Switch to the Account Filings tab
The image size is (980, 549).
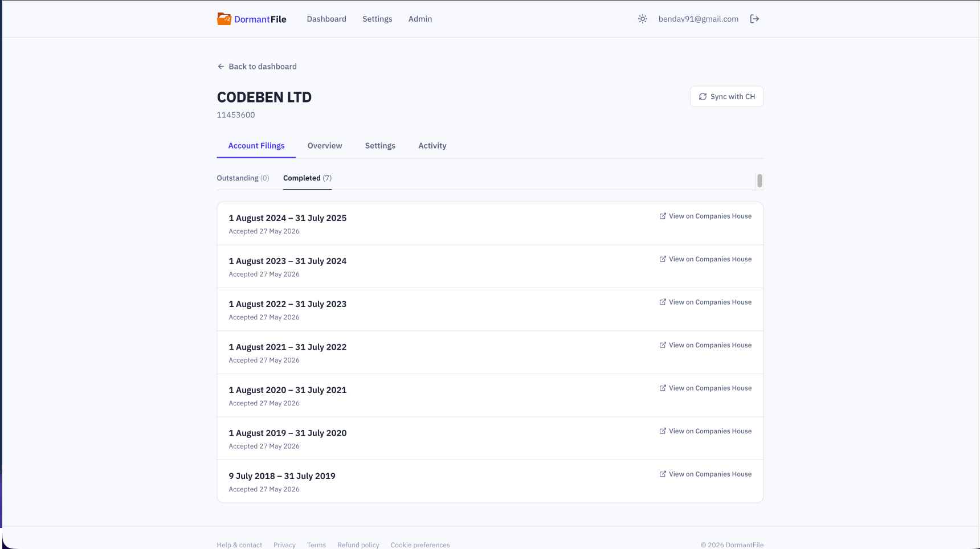tap(256, 146)
